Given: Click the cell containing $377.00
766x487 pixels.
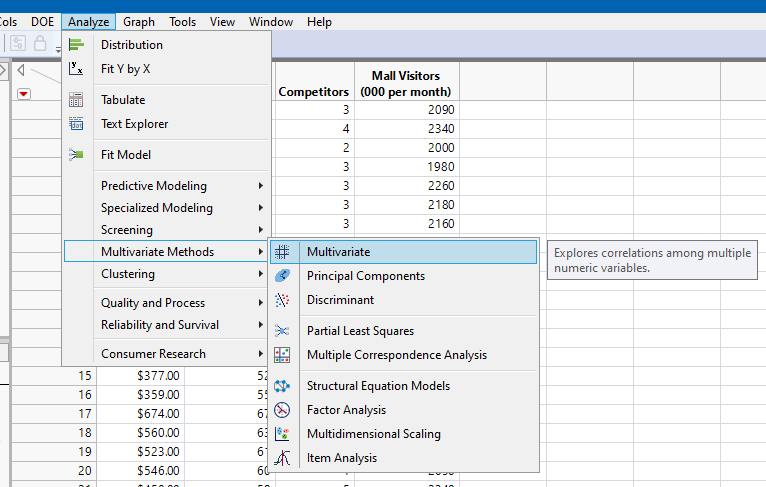Looking at the screenshot, I should click(x=141, y=376).
